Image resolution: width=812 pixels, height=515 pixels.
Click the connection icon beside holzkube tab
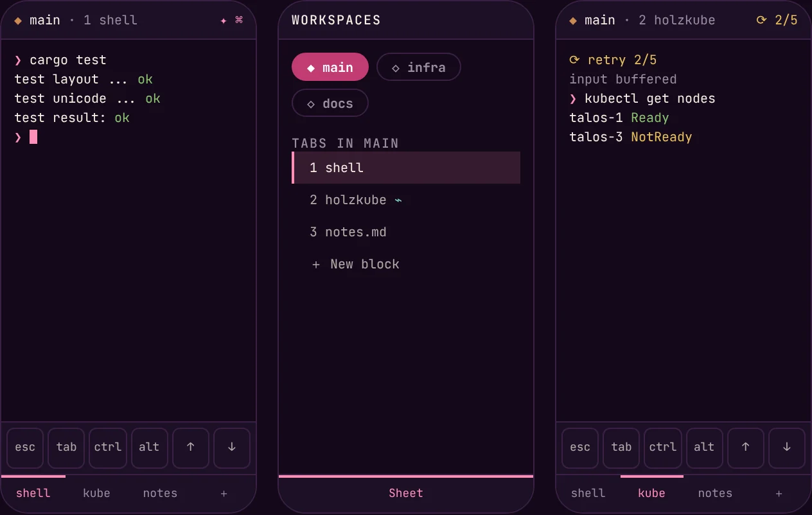(398, 200)
